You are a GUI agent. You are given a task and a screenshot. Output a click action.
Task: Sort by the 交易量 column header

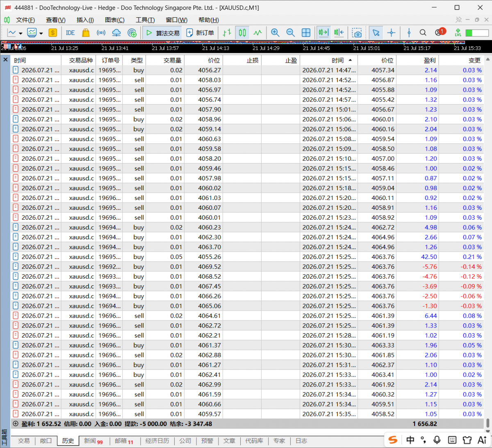[165, 60]
